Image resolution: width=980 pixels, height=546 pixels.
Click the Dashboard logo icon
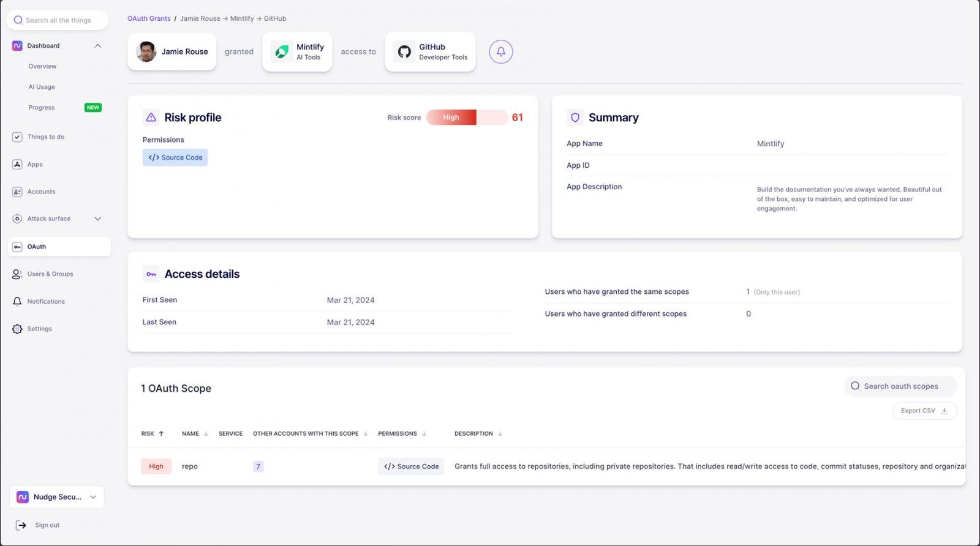pos(17,46)
